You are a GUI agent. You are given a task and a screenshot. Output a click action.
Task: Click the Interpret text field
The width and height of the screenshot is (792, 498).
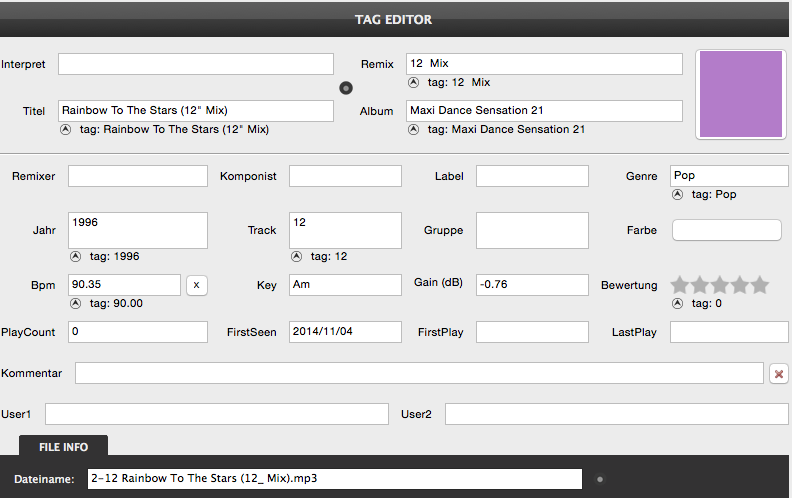(195, 64)
